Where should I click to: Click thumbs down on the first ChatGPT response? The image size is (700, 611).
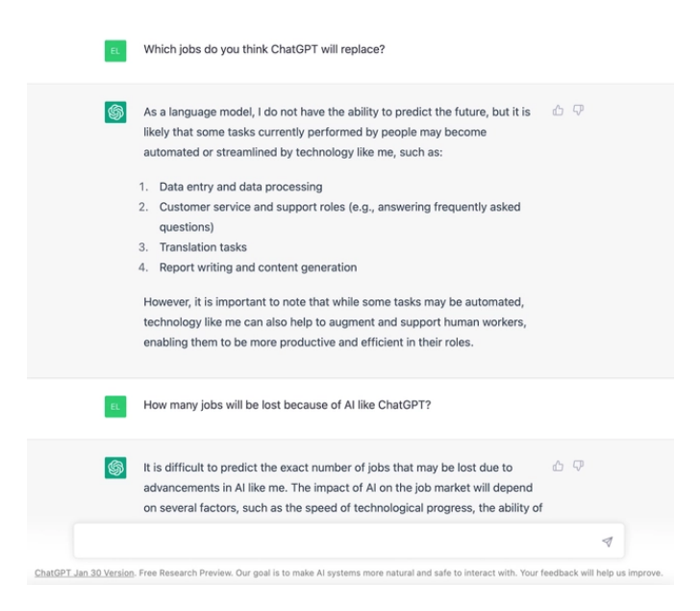[x=579, y=111]
